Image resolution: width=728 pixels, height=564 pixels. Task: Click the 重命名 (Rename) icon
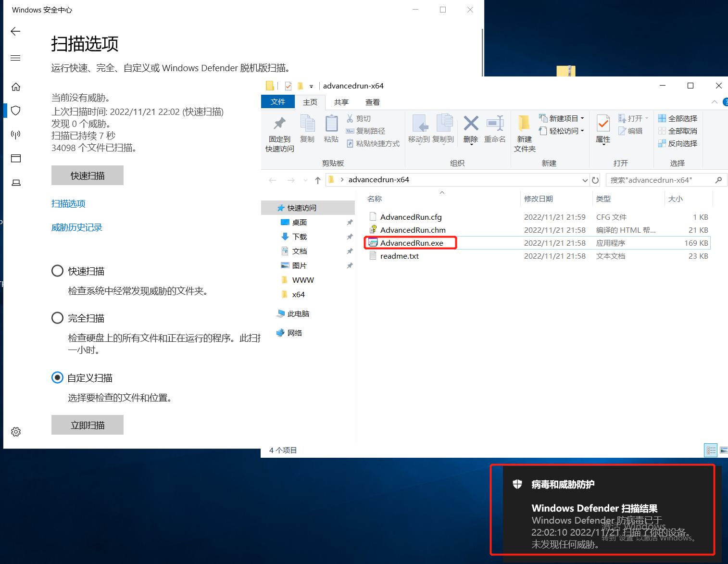495,129
